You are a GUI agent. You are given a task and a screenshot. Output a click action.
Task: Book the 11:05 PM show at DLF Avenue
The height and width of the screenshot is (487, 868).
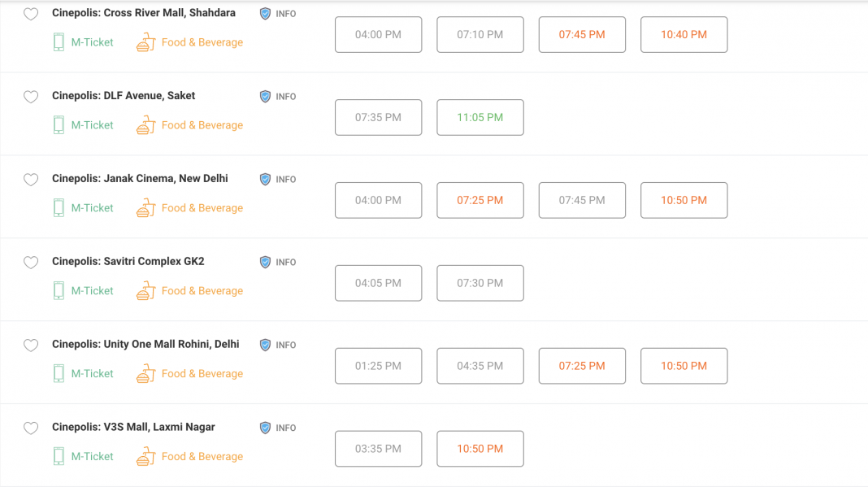pos(480,118)
